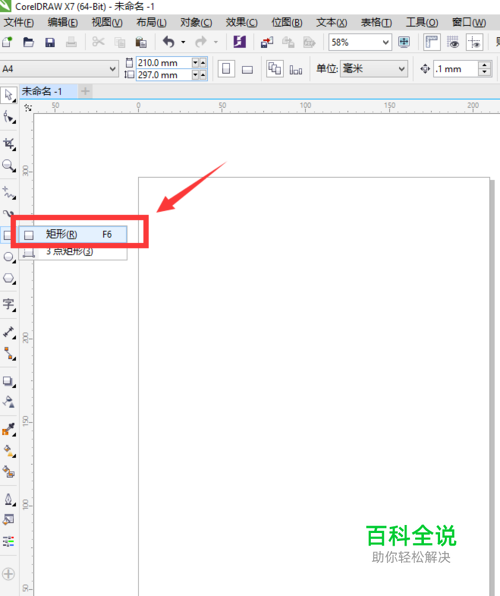Open the 工具(O) menu

[x=422, y=23]
